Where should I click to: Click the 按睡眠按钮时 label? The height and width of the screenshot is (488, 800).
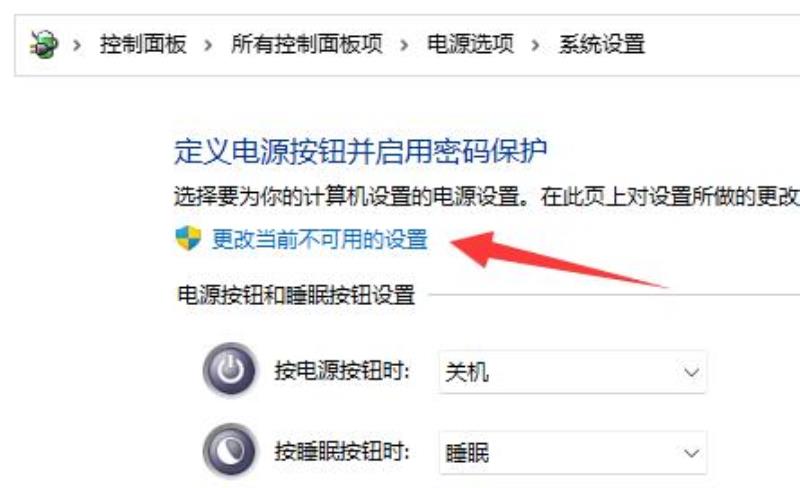click(x=342, y=451)
